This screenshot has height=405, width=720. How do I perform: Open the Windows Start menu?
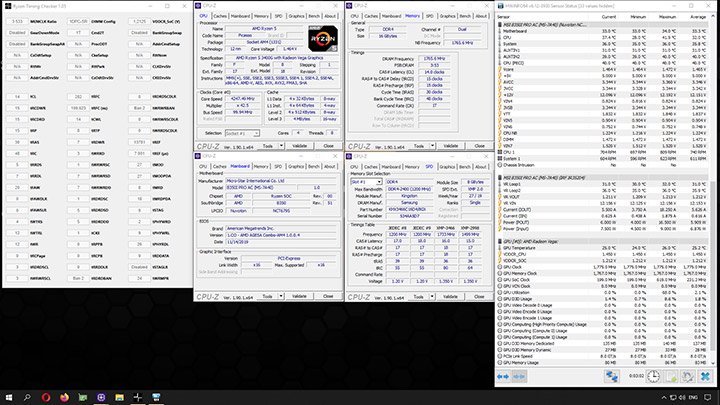point(9,397)
